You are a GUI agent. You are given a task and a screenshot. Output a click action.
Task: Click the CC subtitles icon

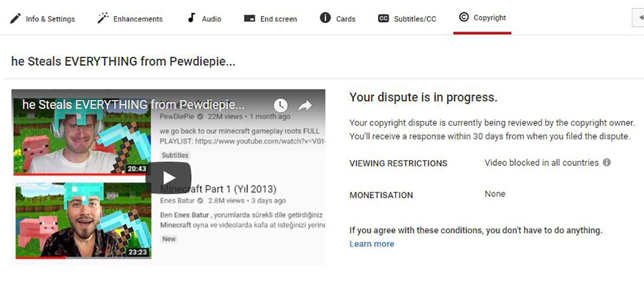383,19
